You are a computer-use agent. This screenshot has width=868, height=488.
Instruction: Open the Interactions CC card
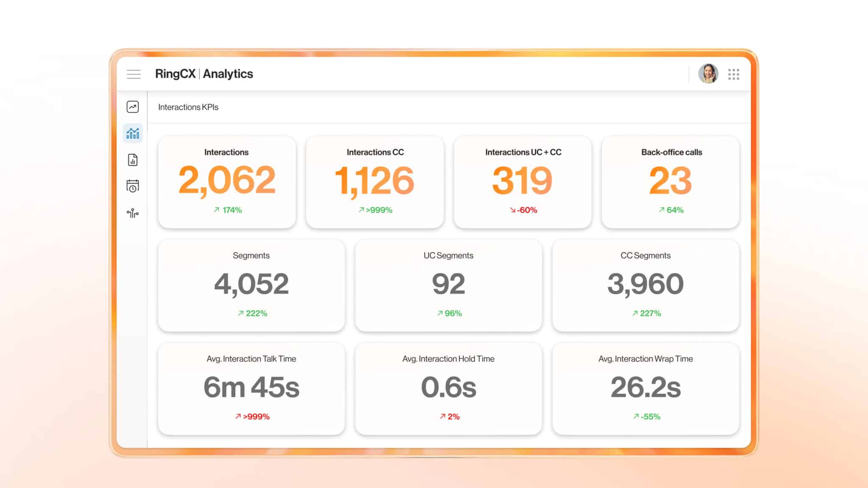[x=375, y=182]
